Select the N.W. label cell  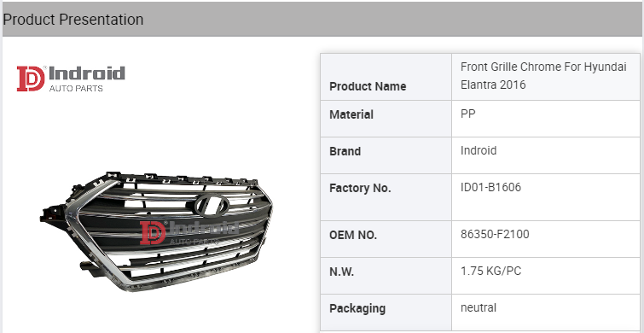pos(386,276)
